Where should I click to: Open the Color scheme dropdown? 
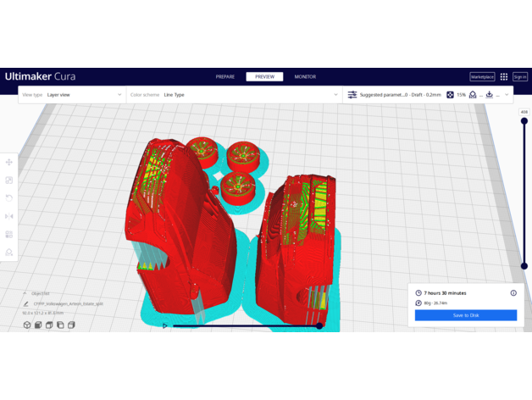coord(234,95)
